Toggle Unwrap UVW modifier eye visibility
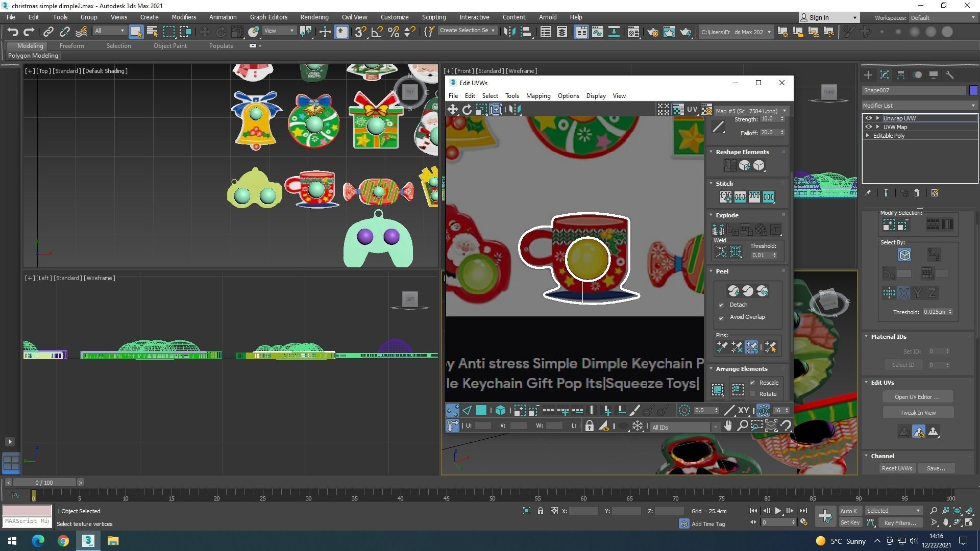The image size is (980, 551). click(x=869, y=118)
